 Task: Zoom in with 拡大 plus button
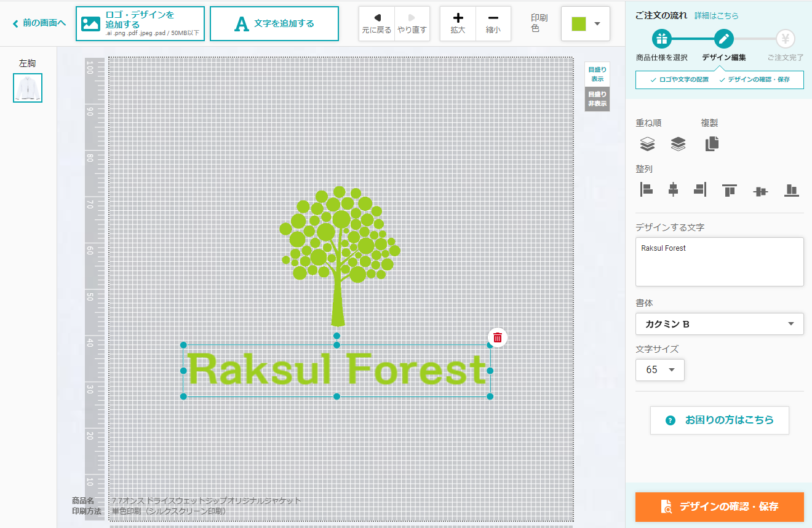click(x=458, y=23)
